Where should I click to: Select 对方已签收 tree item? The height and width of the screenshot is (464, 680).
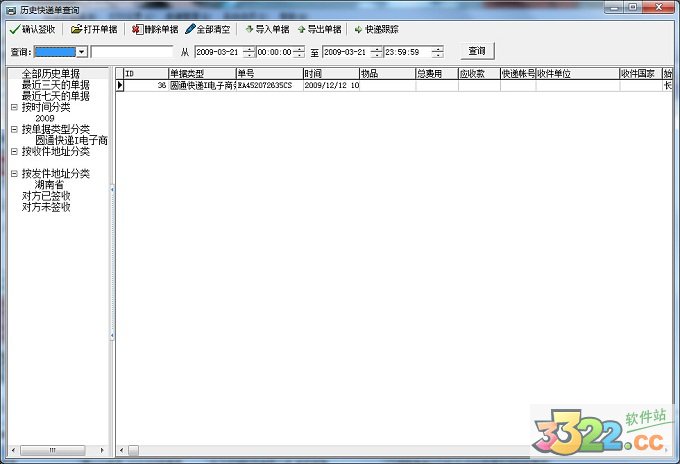(46, 196)
